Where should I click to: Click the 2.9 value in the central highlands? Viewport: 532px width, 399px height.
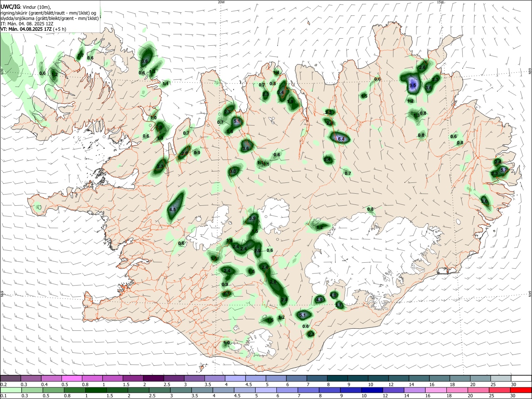257,251
